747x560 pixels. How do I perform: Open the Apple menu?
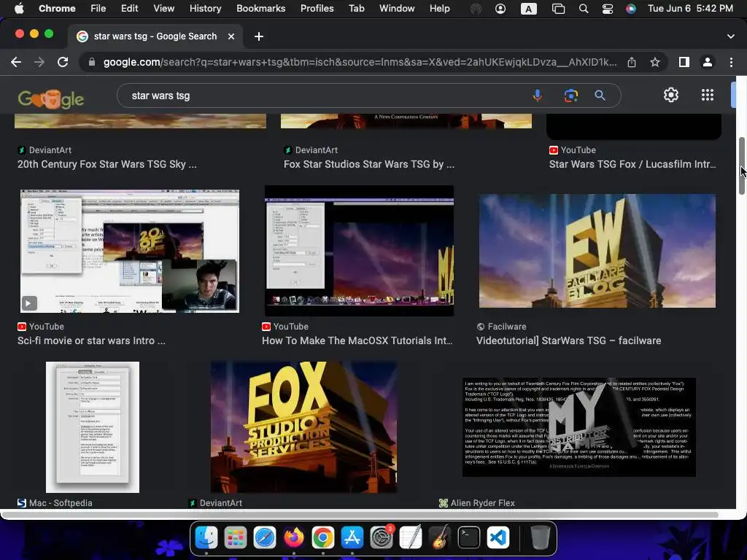19,8
